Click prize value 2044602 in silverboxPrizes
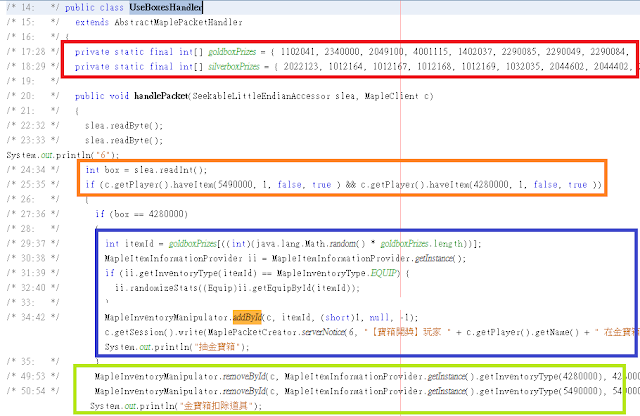640x416 pixels. pos(567,67)
